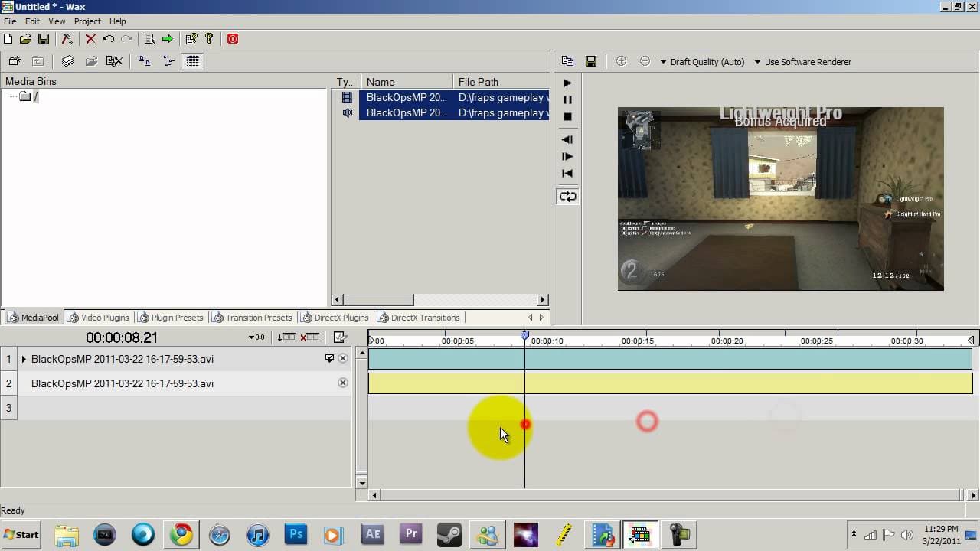Save preview frame using floppy disk icon
980x551 pixels.
click(x=591, y=61)
